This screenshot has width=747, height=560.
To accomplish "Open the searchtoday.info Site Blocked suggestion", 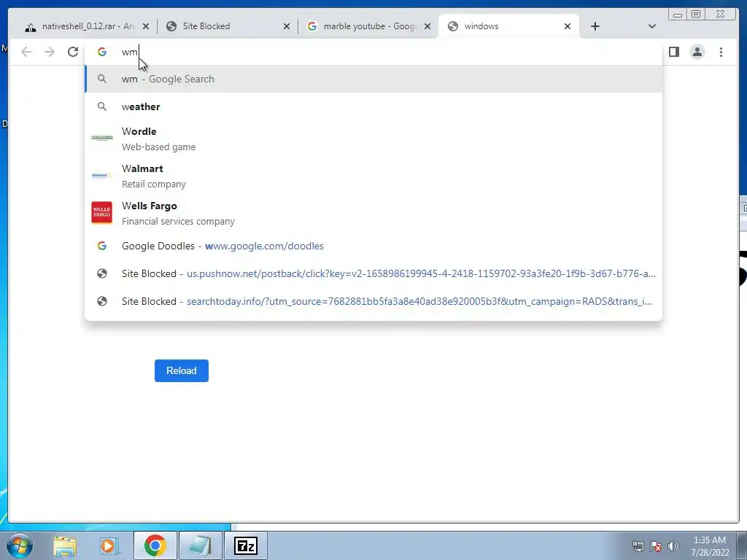I will 373,301.
